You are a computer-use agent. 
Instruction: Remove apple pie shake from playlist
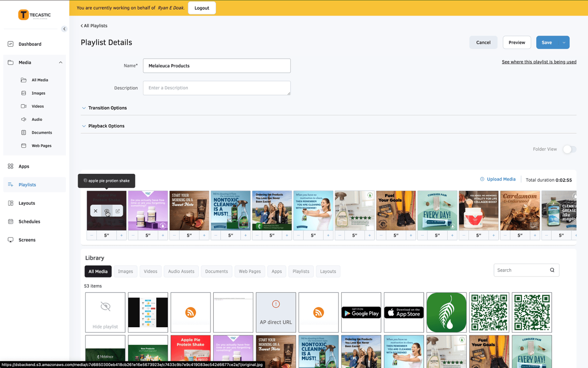96,211
